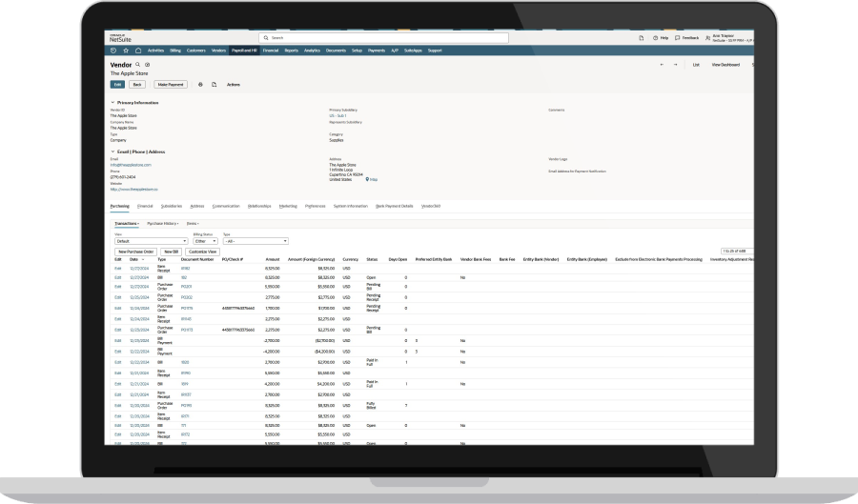
Task: Open the Type filter dropdown
Action: (255, 241)
